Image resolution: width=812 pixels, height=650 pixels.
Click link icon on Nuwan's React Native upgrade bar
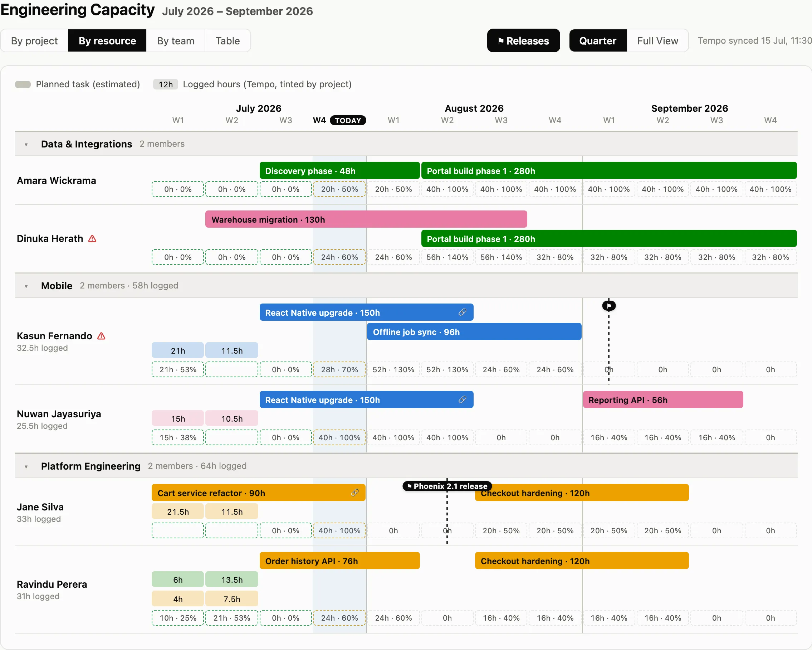coord(462,400)
